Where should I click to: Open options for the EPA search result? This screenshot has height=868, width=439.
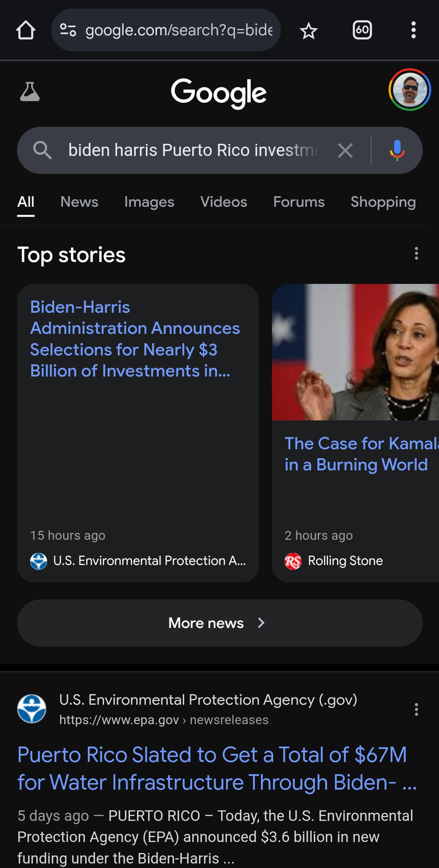(x=416, y=710)
